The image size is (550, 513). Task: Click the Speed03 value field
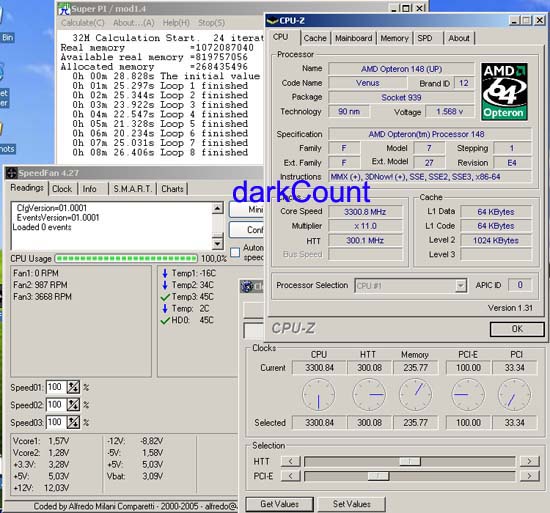point(56,422)
